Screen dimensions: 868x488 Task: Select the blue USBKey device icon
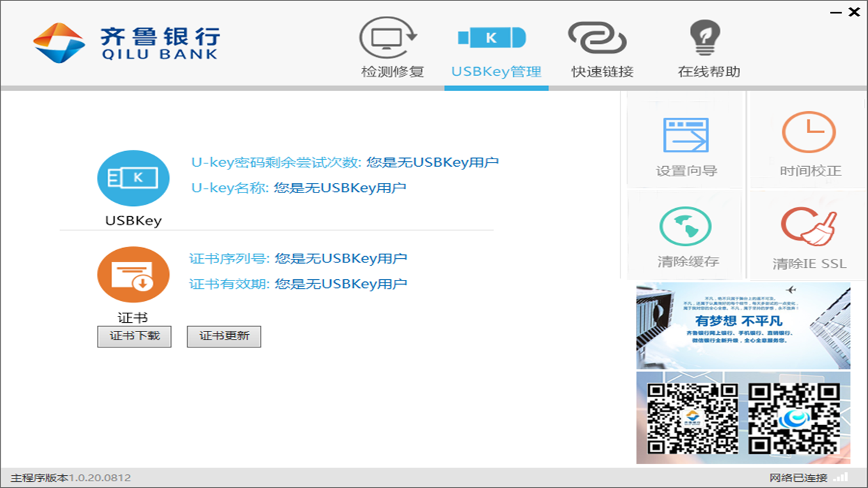134,178
